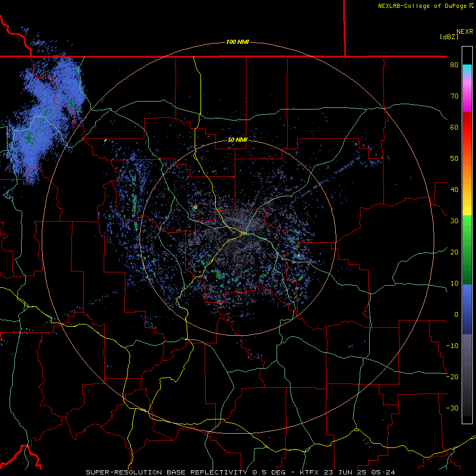Click the 100 NMI range ring label
Screen dimensions: 476x476
237,42
